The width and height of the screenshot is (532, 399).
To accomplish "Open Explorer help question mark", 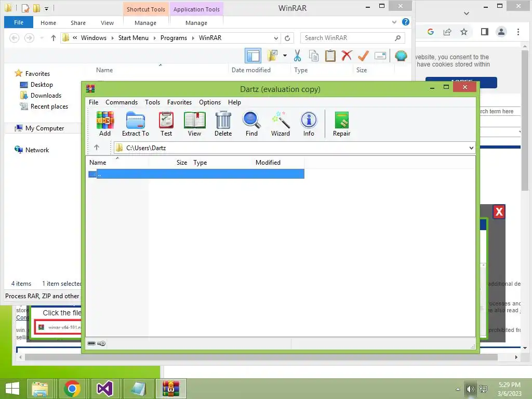I will (405, 22).
